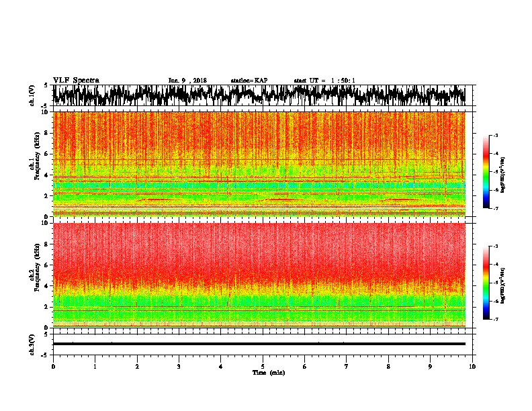
Task: Click the "VLF Spectra" plot title
Action: click(x=76, y=81)
